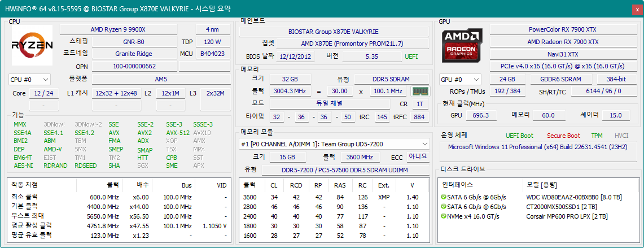
Task: Click the PCIe v4.0 x16 link field
Action: pos(563,66)
